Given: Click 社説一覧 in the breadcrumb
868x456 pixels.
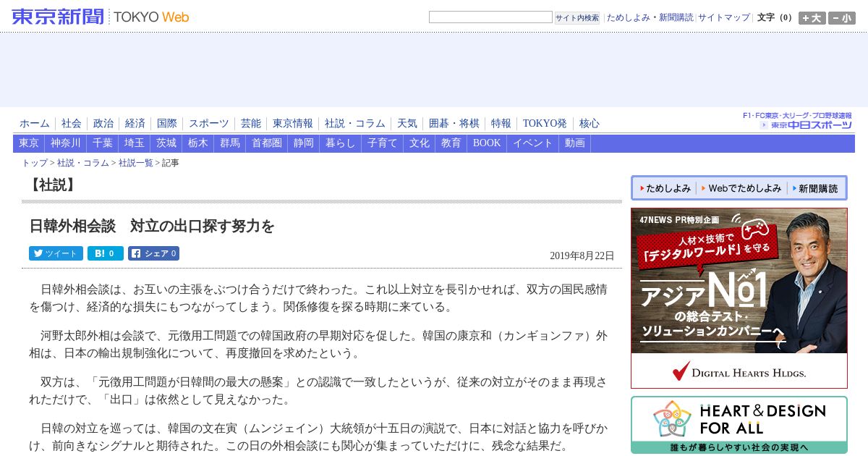Looking at the screenshot, I should click(136, 163).
